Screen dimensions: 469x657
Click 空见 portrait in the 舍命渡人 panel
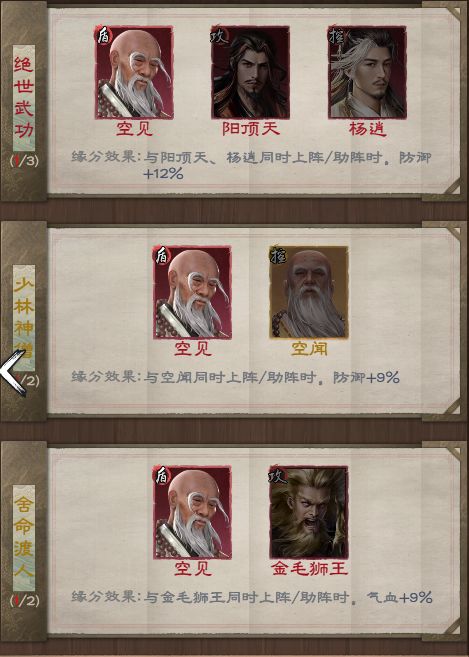click(192, 512)
